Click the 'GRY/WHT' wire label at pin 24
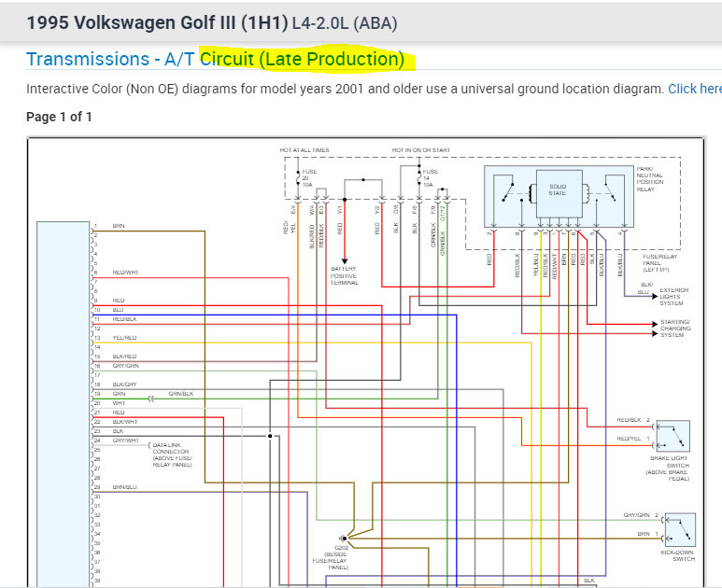The image size is (722, 588). coord(125,441)
